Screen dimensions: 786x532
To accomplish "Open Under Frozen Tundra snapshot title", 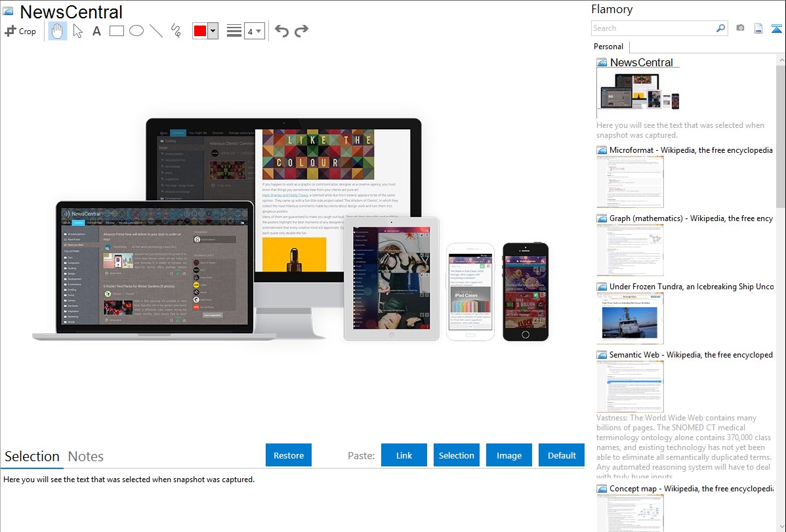I will point(692,286).
